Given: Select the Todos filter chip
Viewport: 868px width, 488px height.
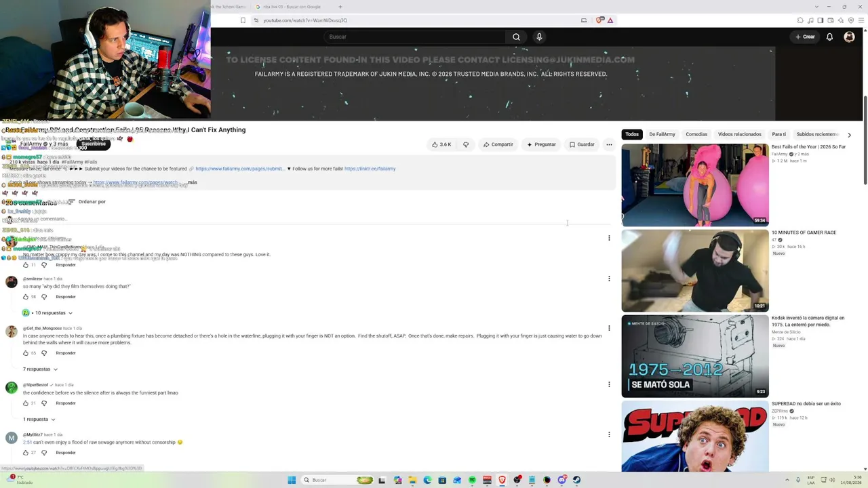Looking at the screenshot, I should [x=632, y=134].
